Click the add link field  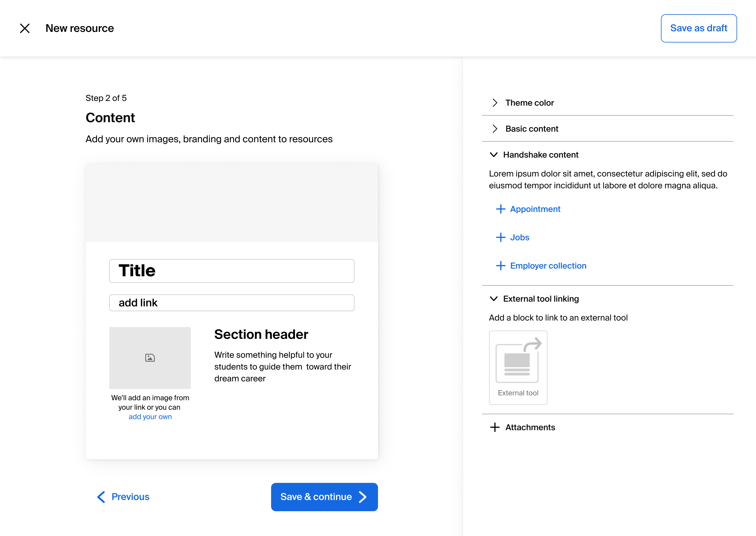pyautogui.click(x=231, y=302)
